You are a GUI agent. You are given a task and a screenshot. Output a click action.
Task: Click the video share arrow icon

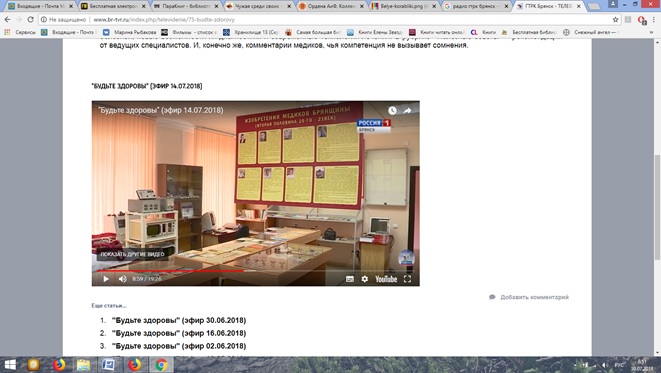pos(407,110)
